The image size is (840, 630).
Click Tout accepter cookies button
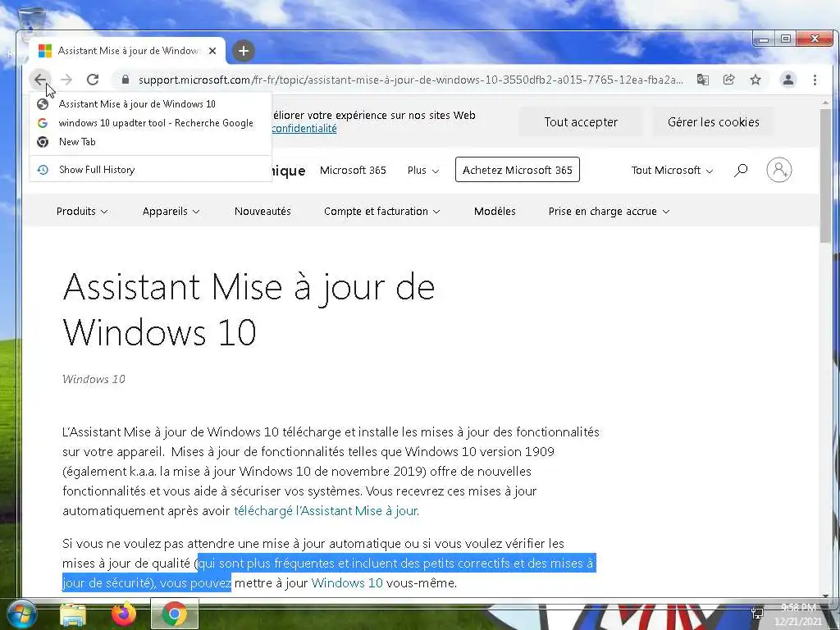click(581, 122)
